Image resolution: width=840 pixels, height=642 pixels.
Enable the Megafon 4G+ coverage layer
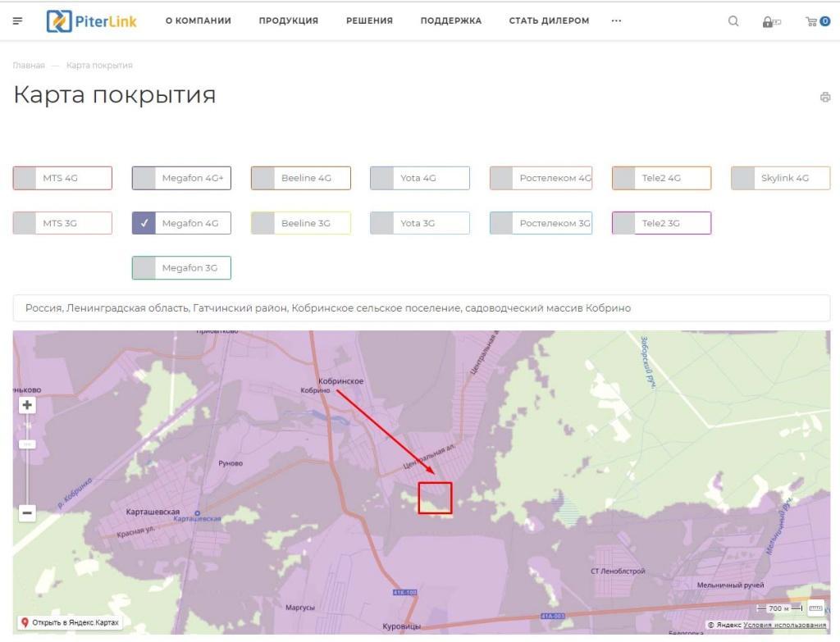coord(181,178)
